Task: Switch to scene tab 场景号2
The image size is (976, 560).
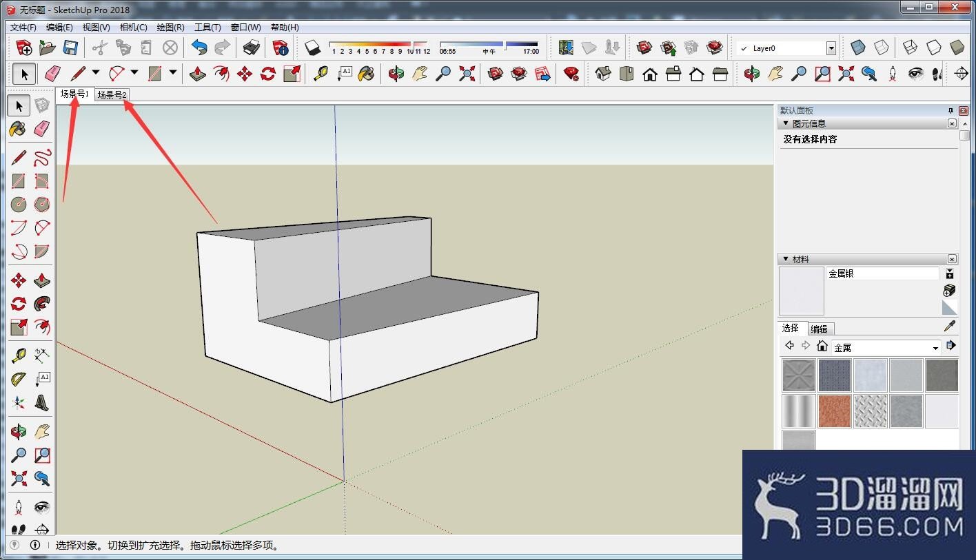Action: click(112, 95)
